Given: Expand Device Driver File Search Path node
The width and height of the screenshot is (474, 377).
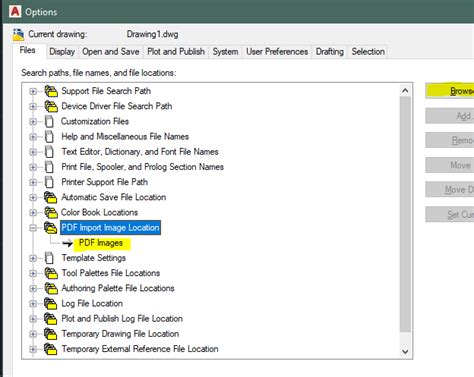Looking at the screenshot, I should click(x=33, y=106).
